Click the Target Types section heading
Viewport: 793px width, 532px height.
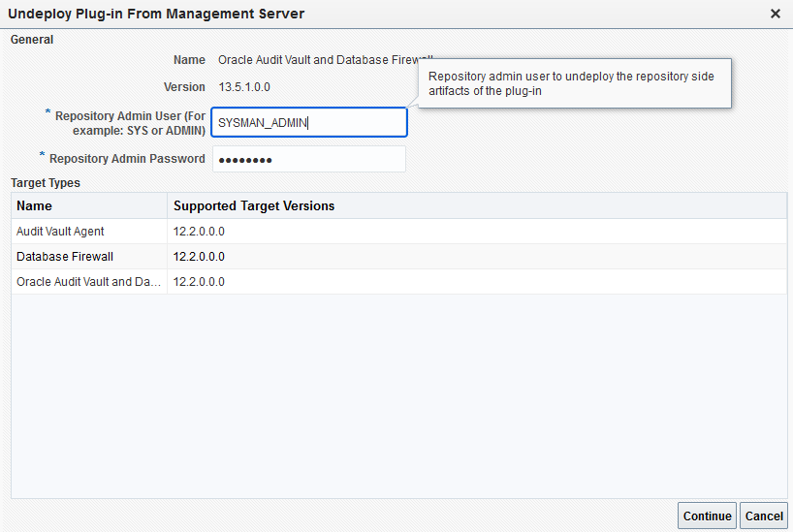[46, 182]
